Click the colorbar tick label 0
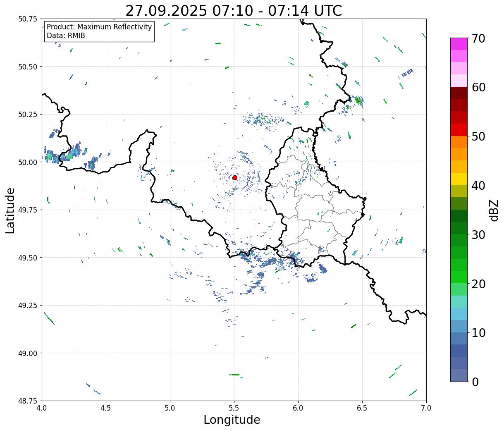The width and height of the screenshot is (504, 430). coord(475,382)
